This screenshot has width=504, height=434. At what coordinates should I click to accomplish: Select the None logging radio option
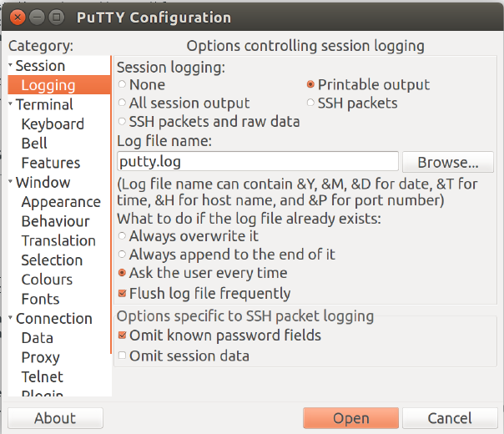coord(123,84)
